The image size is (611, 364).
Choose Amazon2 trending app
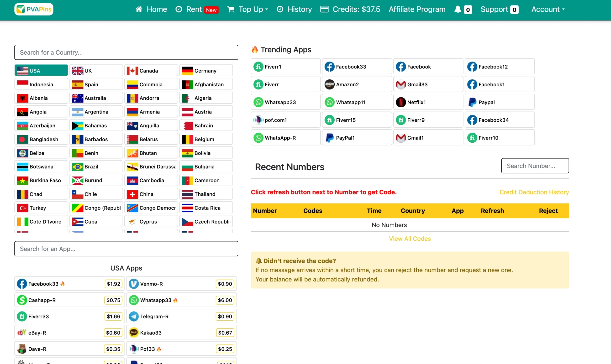(357, 84)
